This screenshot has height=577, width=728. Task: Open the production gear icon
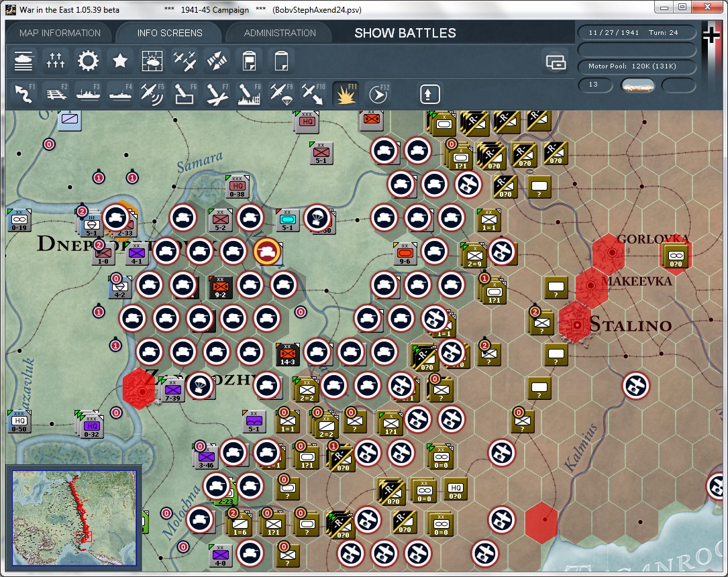(88, 61)
